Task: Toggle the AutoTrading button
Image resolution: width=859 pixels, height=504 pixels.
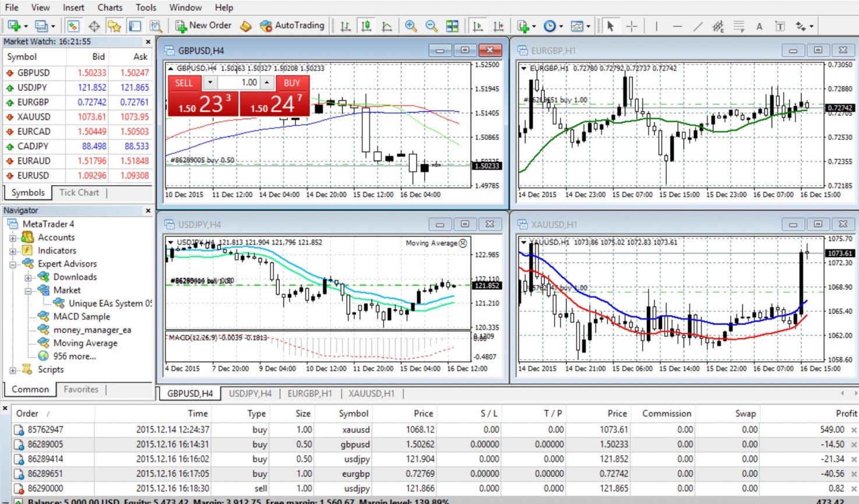Action: tap(291, 26)
